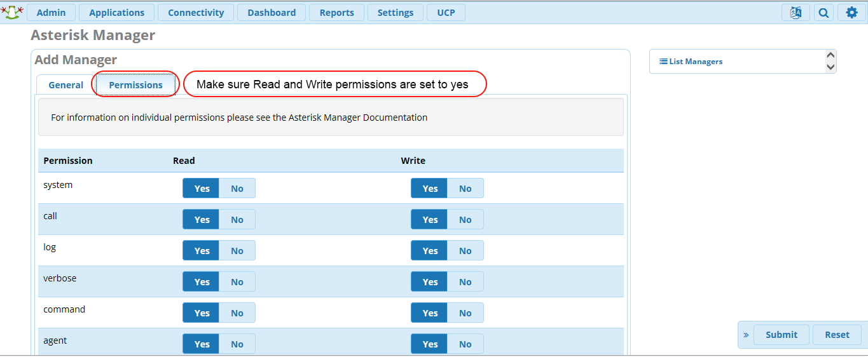Set system Read permission to No
The width and height of the screenshot is (868, 357).
[x=237, y=188]
